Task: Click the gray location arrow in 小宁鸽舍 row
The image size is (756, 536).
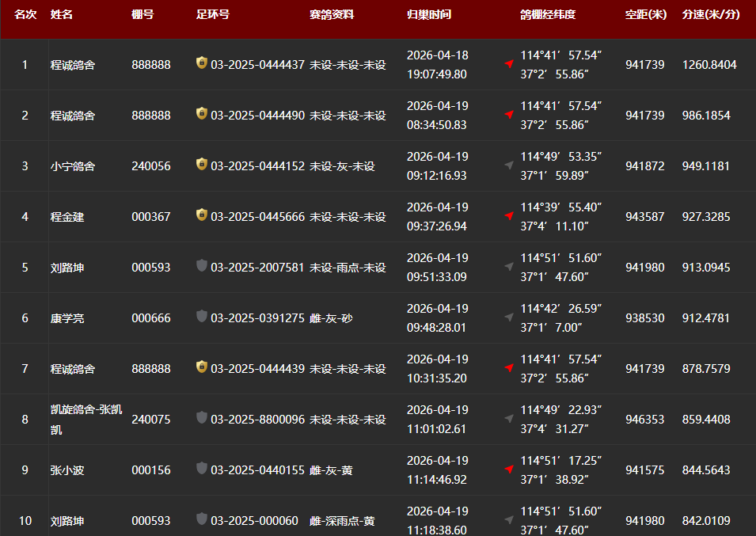Action: (x=509, y=165)
